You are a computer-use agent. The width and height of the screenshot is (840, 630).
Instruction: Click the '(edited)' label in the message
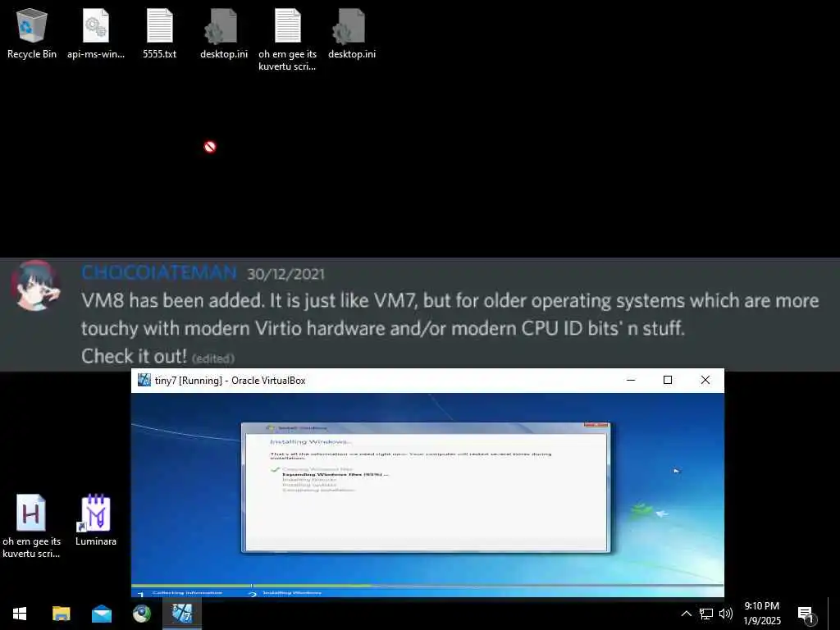pos(213,358)
